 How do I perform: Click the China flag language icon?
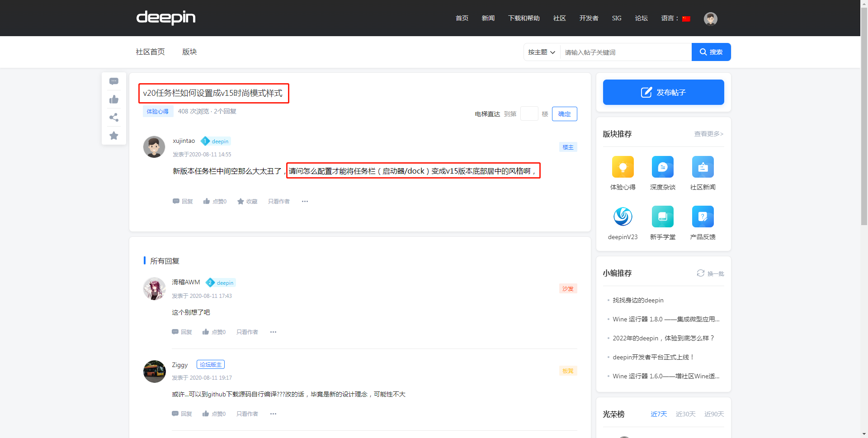[x=686, y=19]
